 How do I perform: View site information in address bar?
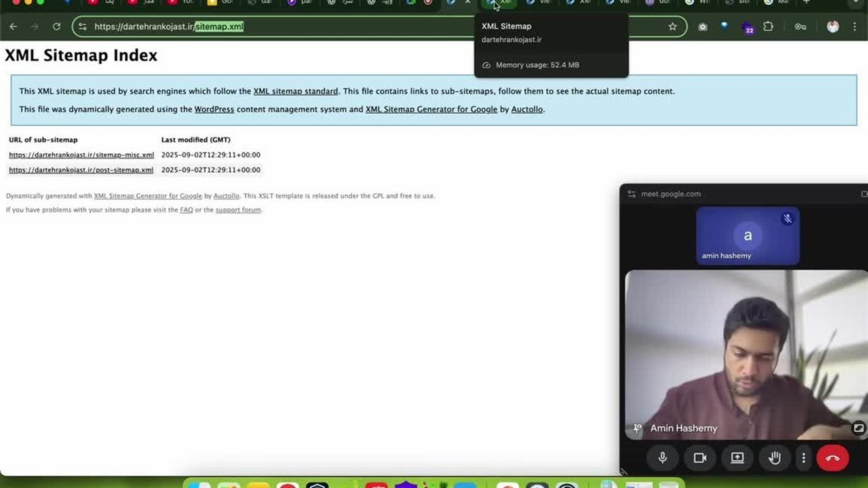tap(83, 26)
